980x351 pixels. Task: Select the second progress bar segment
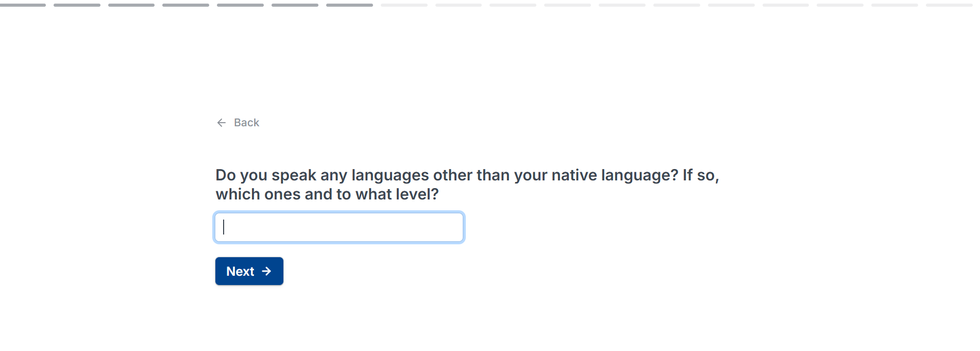click(77, 5)
